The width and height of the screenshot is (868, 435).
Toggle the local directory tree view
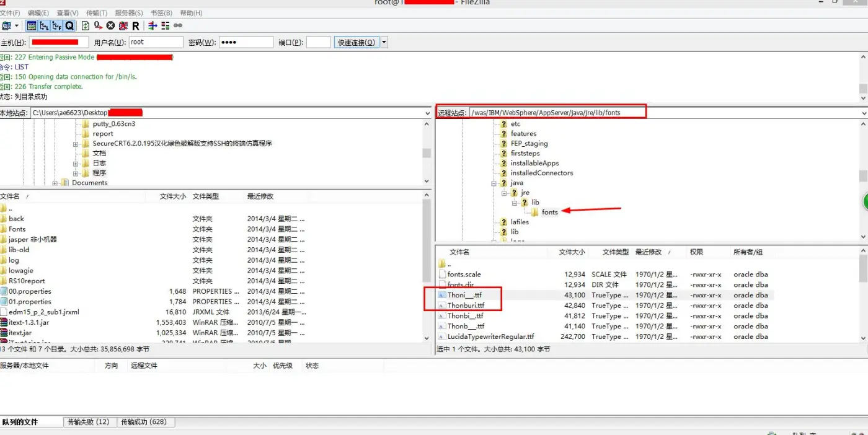[x=44, y=25]
